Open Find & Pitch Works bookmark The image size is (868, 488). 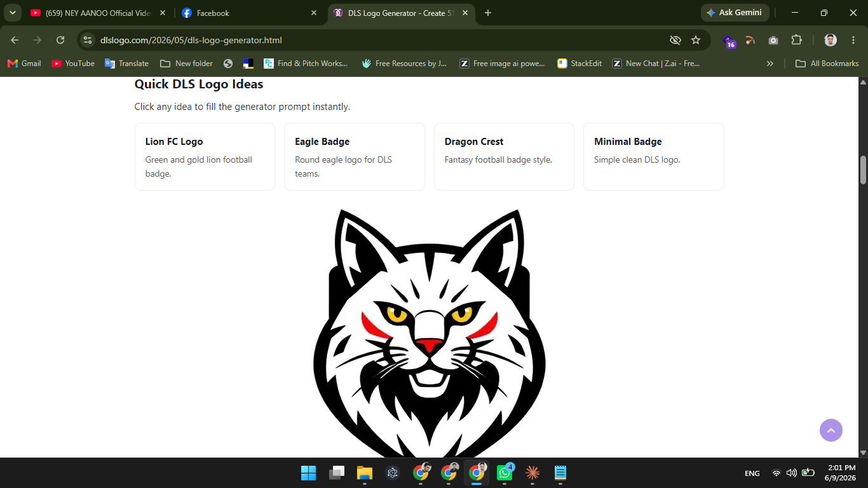(x=306, y=64)
